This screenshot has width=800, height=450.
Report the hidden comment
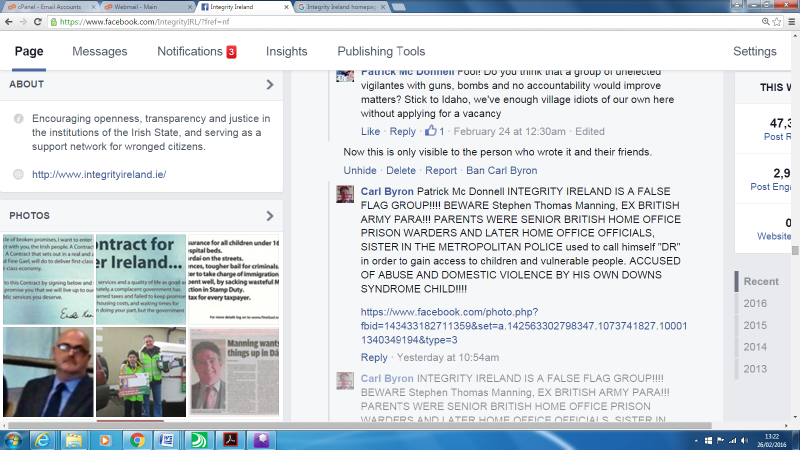point(441,170)
